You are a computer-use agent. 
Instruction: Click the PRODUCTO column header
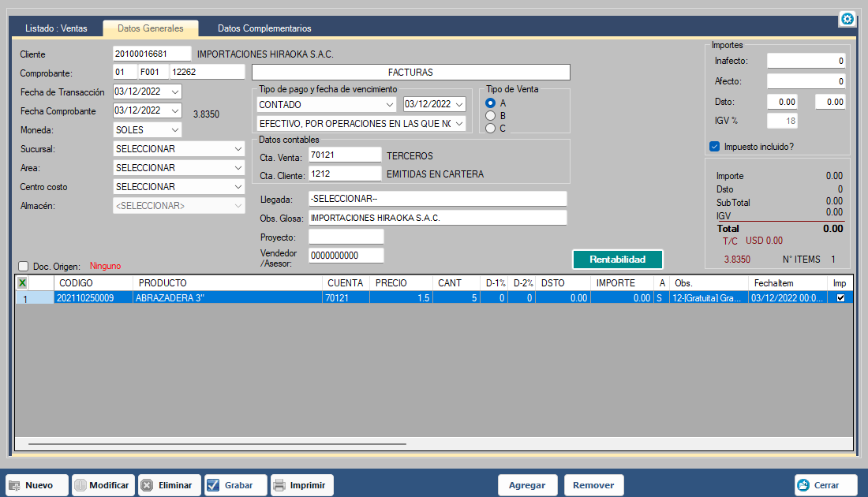point(227,282)
